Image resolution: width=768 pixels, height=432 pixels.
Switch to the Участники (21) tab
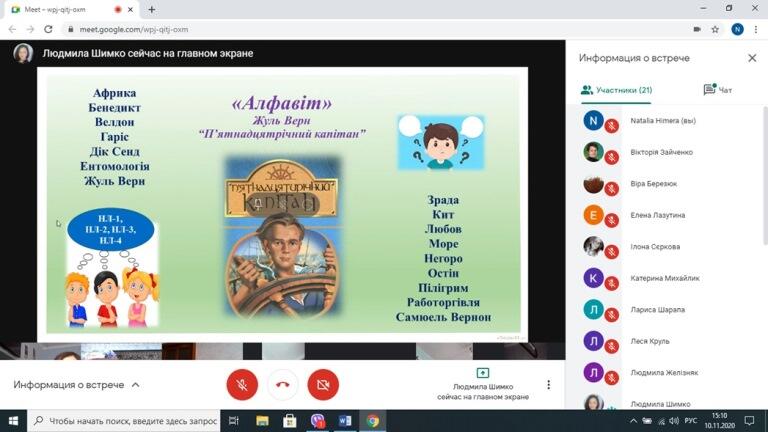pyautogui.click(x=617, y=90)
